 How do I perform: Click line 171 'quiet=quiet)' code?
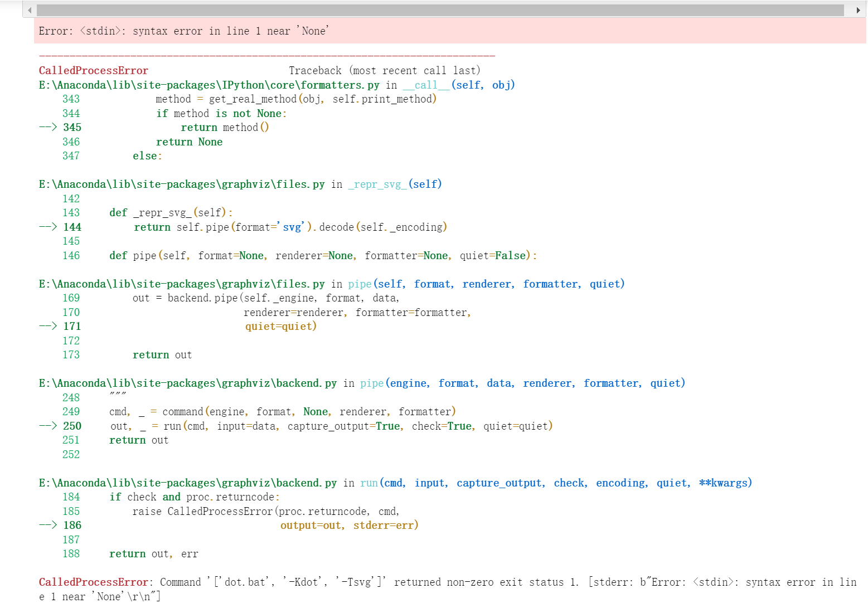point(281,327)
